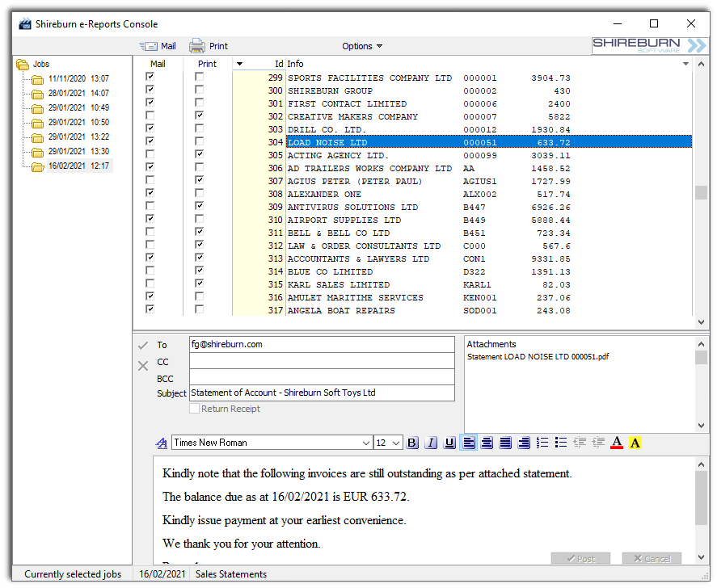The image size is (717, 588).
Task: Click inside the Subject field
Action: [322, 393]
